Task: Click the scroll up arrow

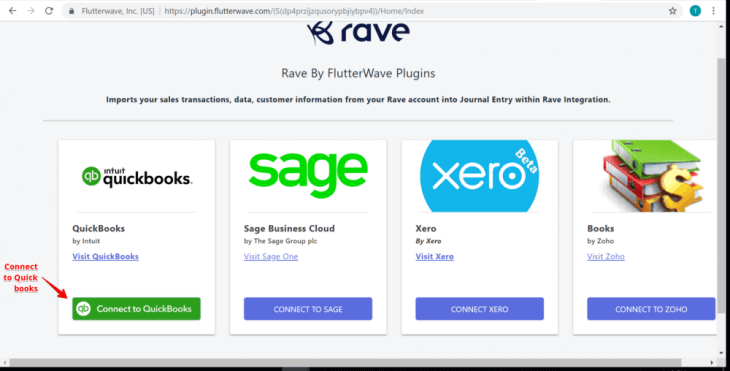Action: (x=721, y=27)
